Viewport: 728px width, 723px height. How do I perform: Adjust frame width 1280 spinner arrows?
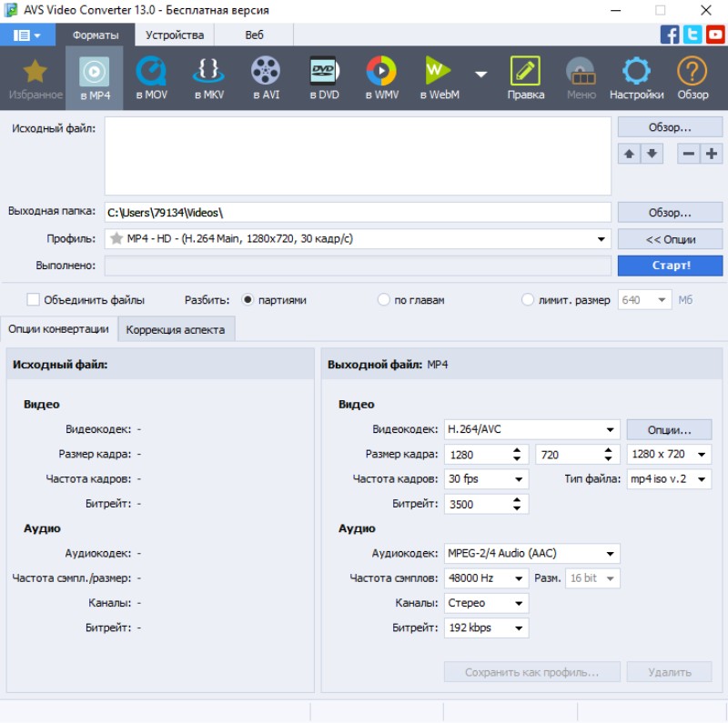[516, 455]
